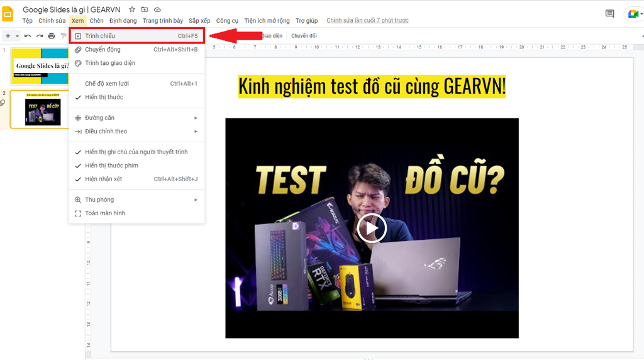Open the Google Slides home logo
The width and height of the screenshot is (644, 360).
click(8, 14)
